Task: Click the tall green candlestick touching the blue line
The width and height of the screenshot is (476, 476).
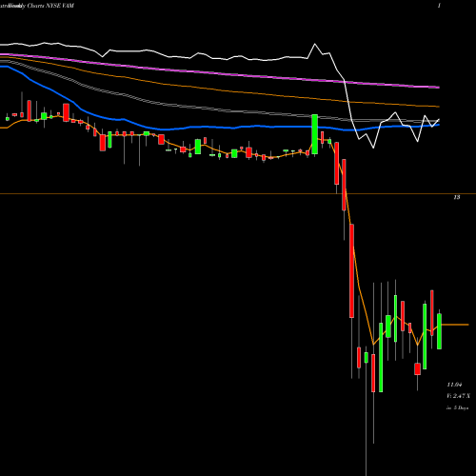Action: click(314, 134)
